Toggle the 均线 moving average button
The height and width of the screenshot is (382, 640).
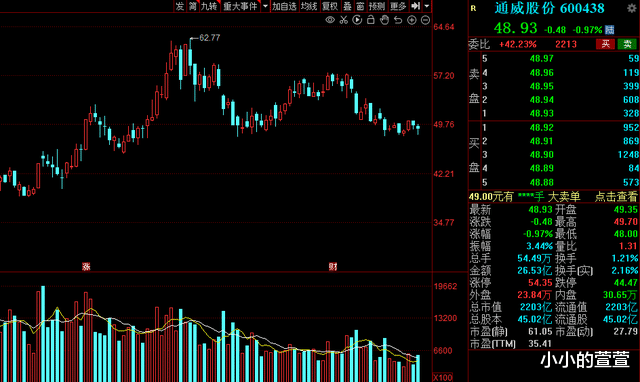click(309, 6)
